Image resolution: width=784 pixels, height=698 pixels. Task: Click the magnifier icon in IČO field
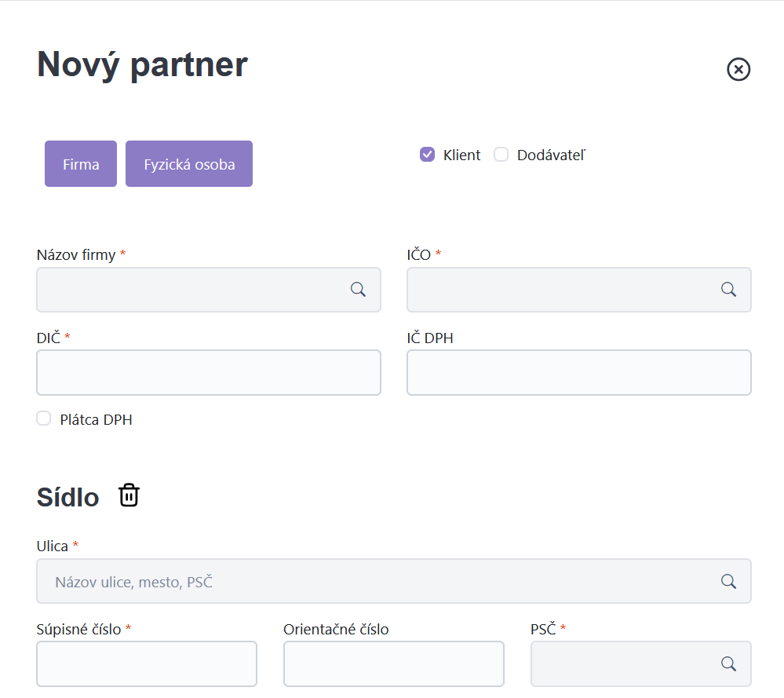click(728, 289)
